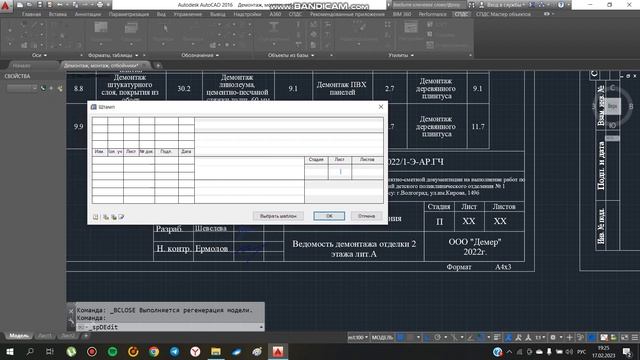Expand command line history arrow
The image size is (640, 360).
coord(261,327)
